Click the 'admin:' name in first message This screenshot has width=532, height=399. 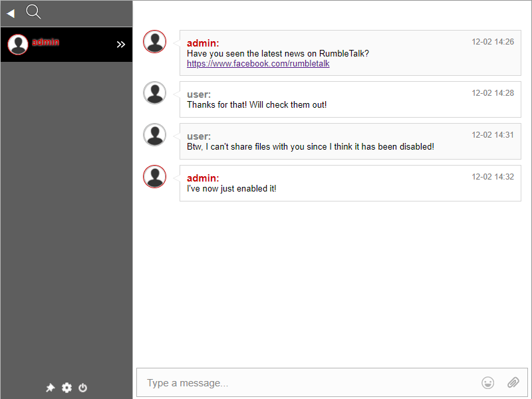coord(203,43)
